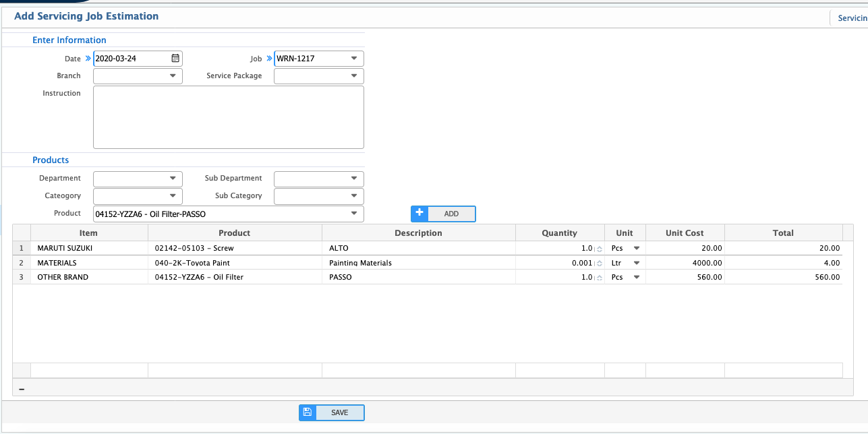Click the floppy disk save icon
This screenshot has width=868, height=434.
click(x=308, y=412)
